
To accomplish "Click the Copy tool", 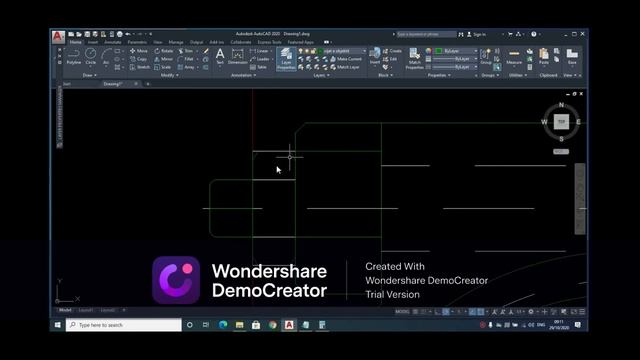I will [x=138, y=59].
